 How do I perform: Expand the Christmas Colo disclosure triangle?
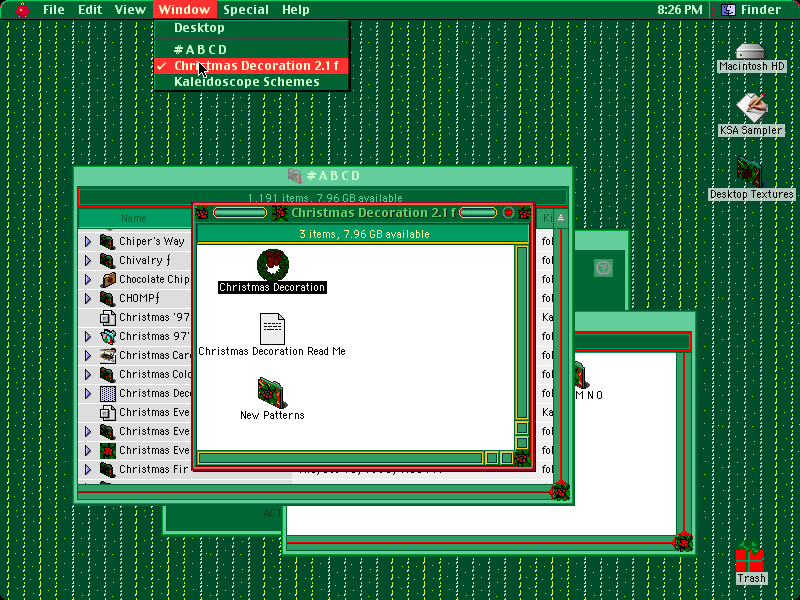(x=88, y=374)
